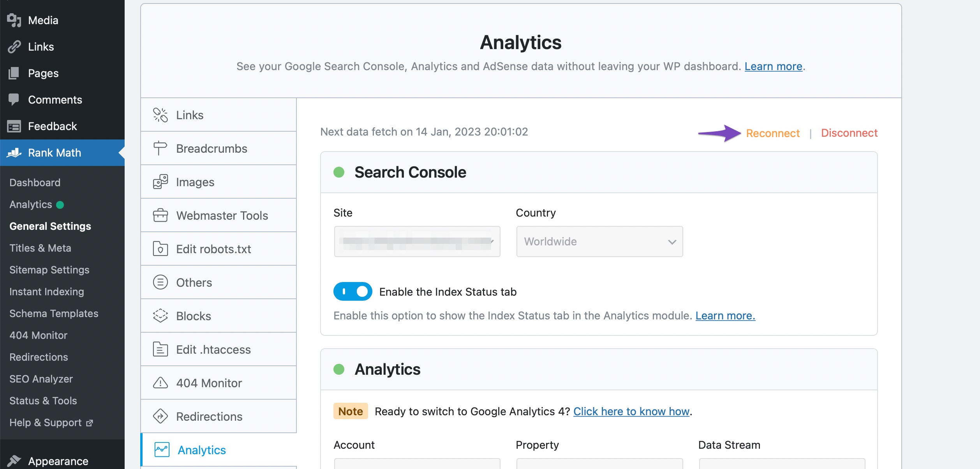Open Titles & Meta in Rank Math submenu
Image resolution: width=980 pixels, height=469 pixels.
(x=40, y=248)
